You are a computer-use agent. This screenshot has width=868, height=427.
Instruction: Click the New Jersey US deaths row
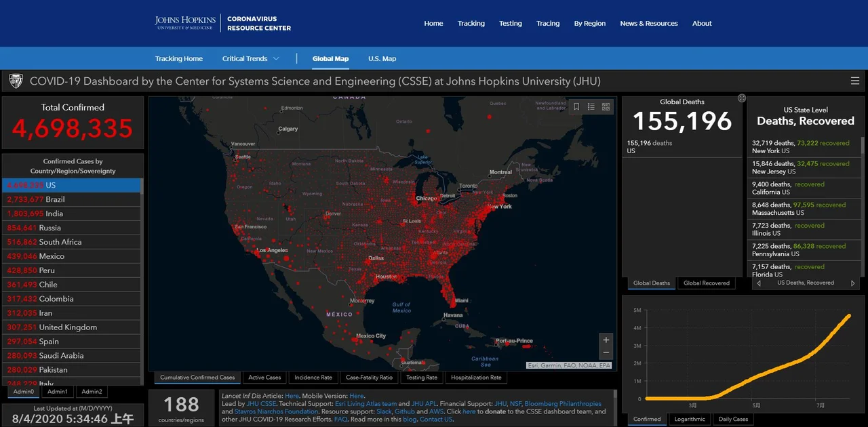click(804, 167)
